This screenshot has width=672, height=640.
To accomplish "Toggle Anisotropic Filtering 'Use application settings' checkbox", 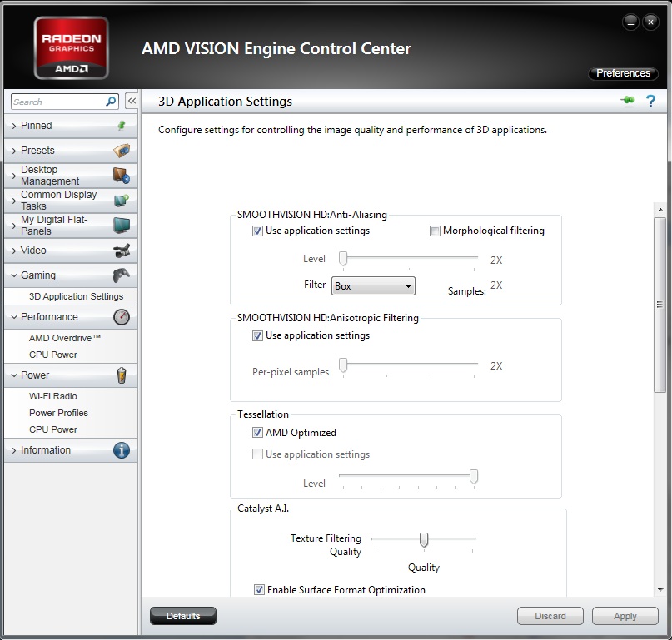I will (x=257, y=335).
